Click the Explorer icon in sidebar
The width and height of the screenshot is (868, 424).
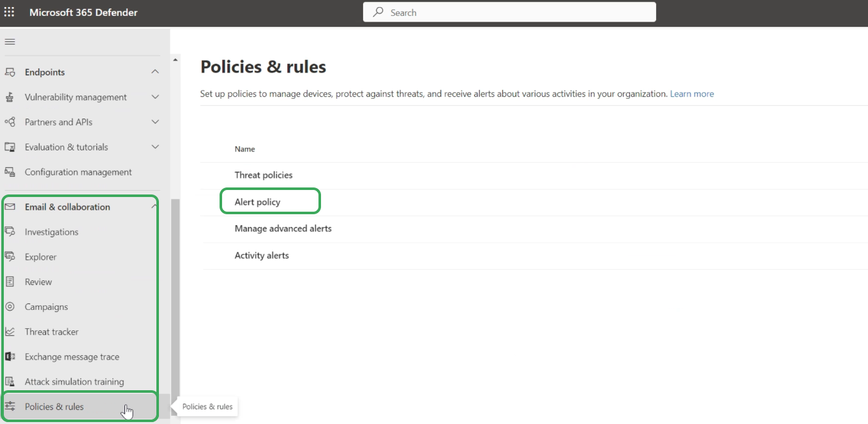10,256
